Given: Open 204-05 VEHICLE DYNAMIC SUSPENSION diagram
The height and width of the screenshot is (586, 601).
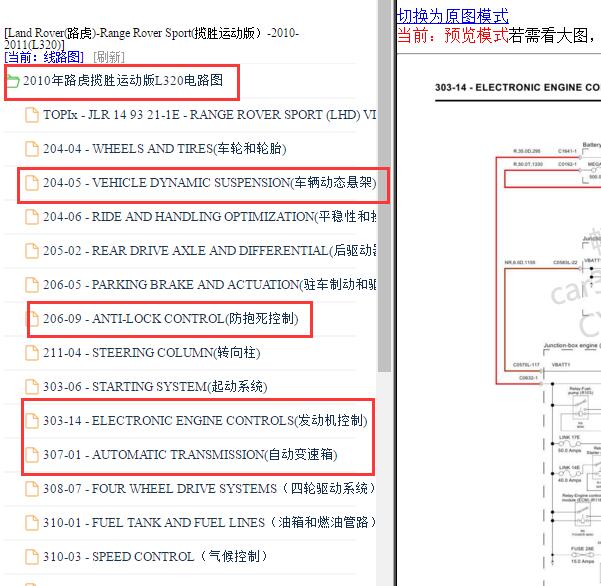Looking at the screenshot, I should [x=209, y=183].
